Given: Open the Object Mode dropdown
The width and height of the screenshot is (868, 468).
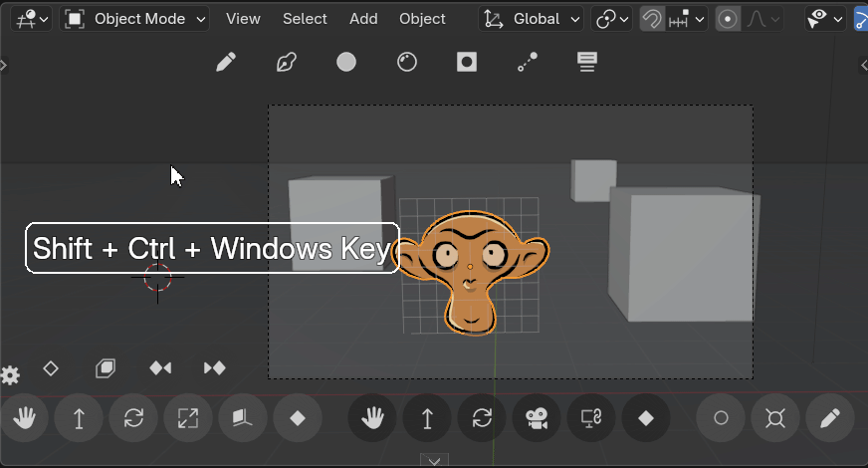Looking at the screenshot, I should pyautogui.click(x=134, y=19).
